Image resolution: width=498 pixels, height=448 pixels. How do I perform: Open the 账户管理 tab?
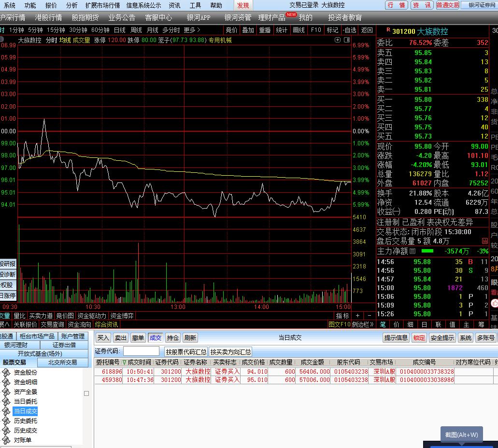(x=73, y=336)
